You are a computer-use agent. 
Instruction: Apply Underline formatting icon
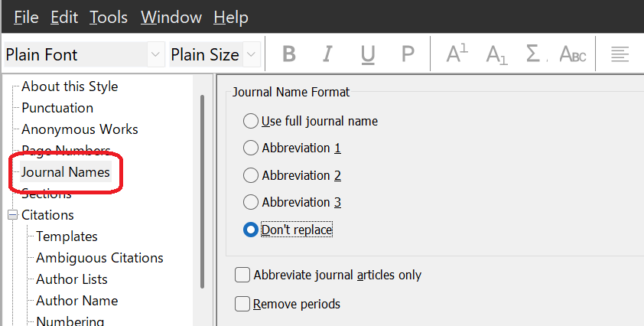368,54
